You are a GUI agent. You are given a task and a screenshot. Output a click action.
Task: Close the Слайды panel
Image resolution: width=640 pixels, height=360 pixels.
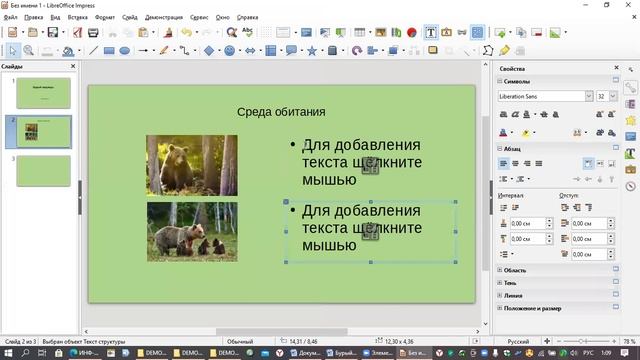pos(73,66)
